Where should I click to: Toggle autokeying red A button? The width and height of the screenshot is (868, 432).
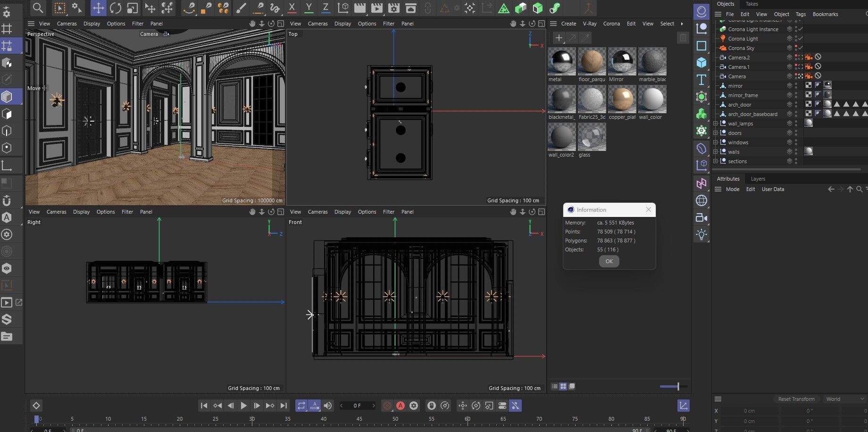click(x=401, y=406)
